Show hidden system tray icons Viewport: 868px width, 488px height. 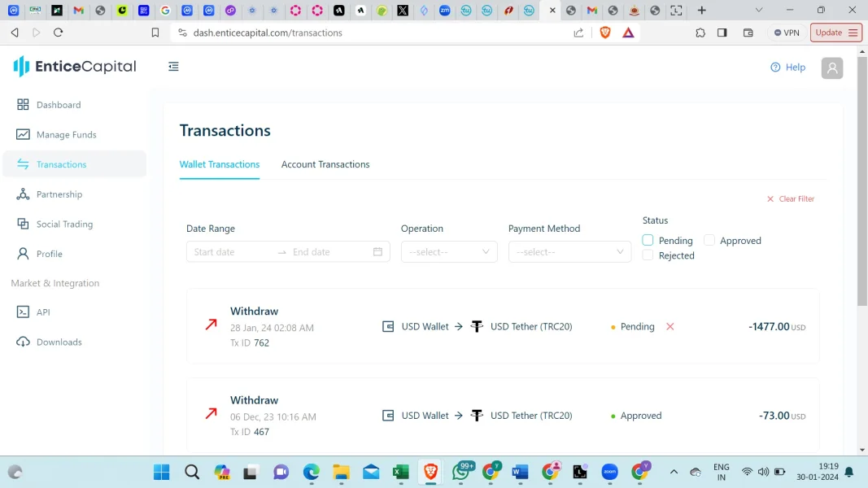pyautogui.click(x=674, y=472)
